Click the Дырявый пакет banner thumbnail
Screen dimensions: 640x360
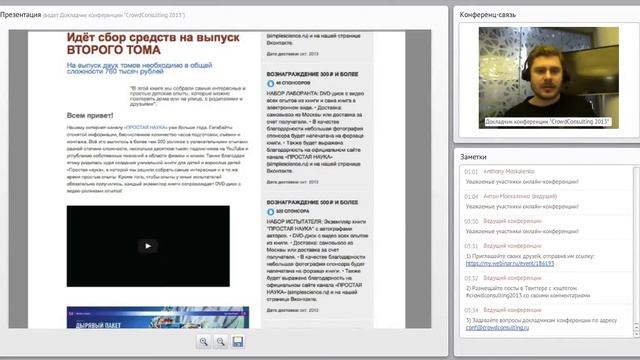(x=158, y=318)
